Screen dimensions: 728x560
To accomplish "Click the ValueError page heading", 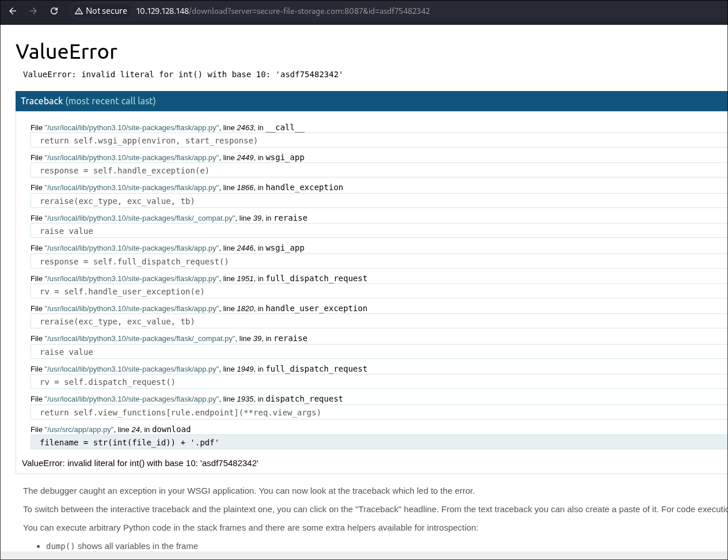I will [66, 52].
